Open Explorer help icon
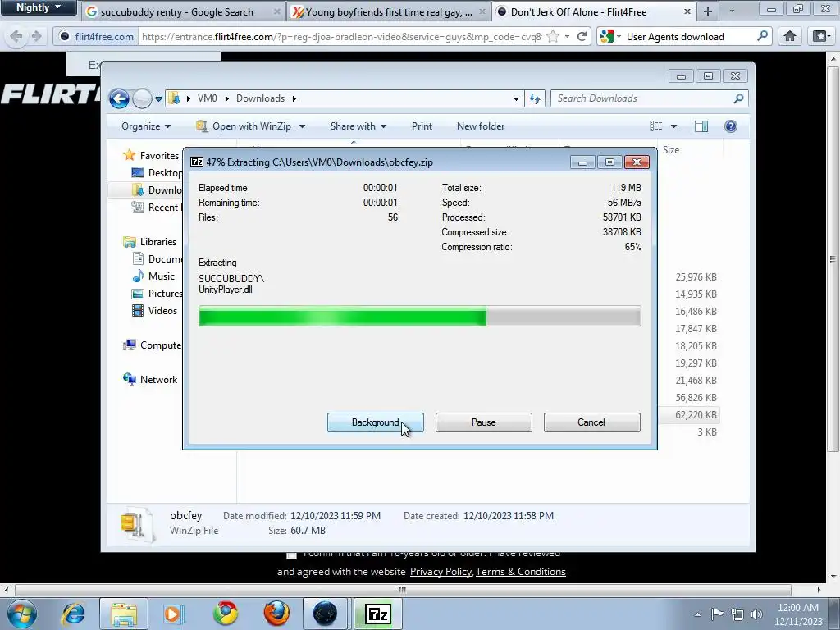 pyautogui.click(x=731, y=126)
